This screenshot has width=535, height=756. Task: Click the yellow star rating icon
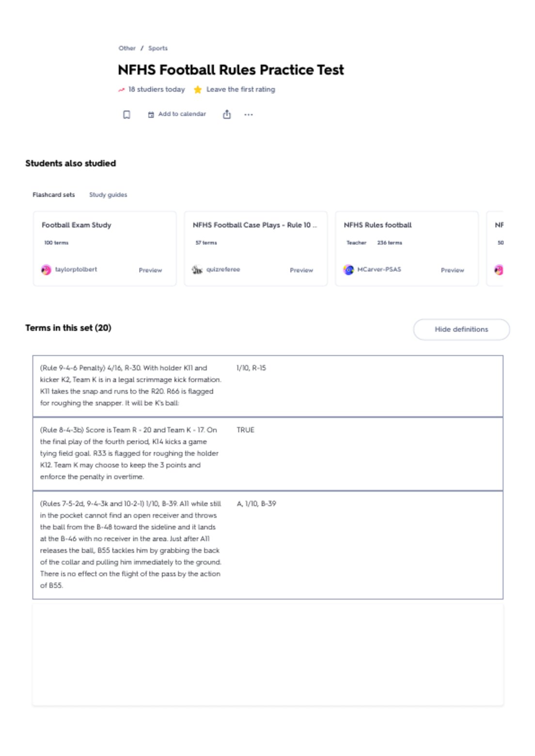198,90
